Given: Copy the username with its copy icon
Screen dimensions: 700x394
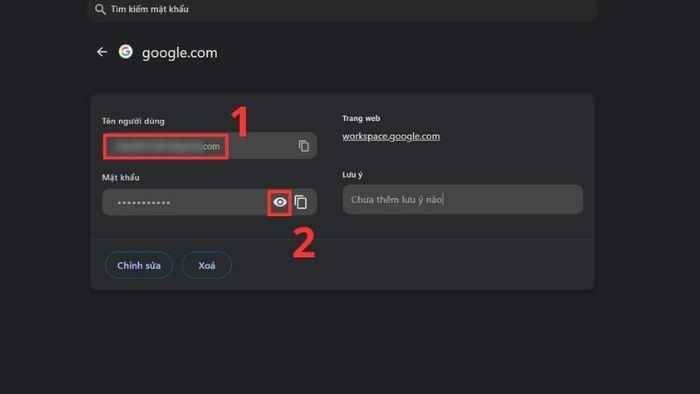Looking at the screenshot, I should click(304, 146).
